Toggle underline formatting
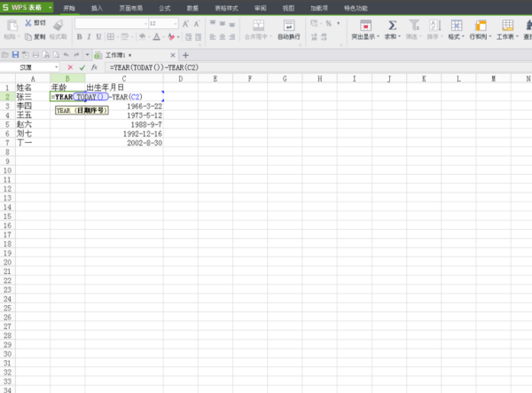 point(98,36)
